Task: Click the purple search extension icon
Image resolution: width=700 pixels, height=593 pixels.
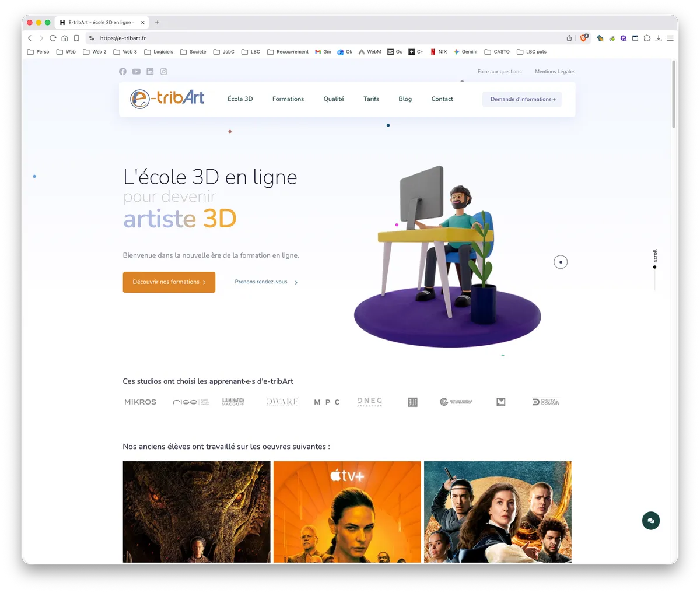Action: click(x=624, y=38)
